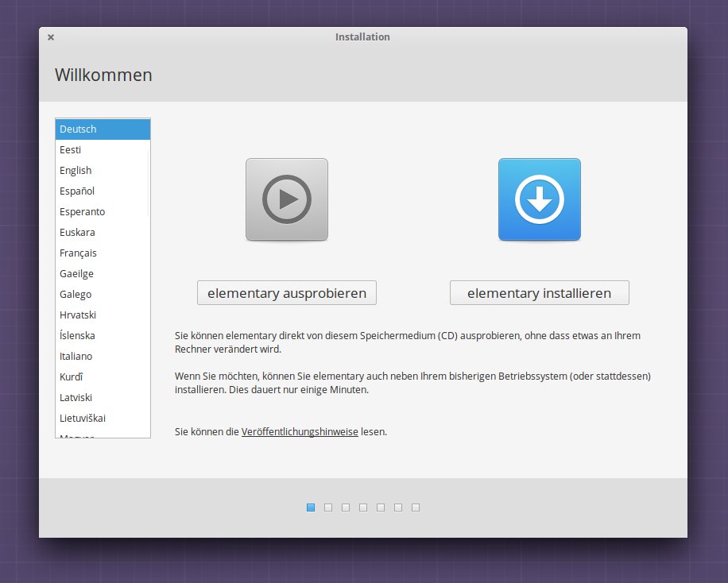
Task: Choose Hrvatski from the languages
Action: click(103, 315)
